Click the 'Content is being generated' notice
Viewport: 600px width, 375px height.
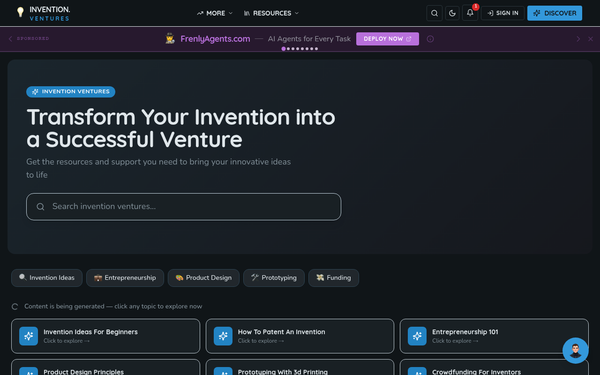(113, 306)
